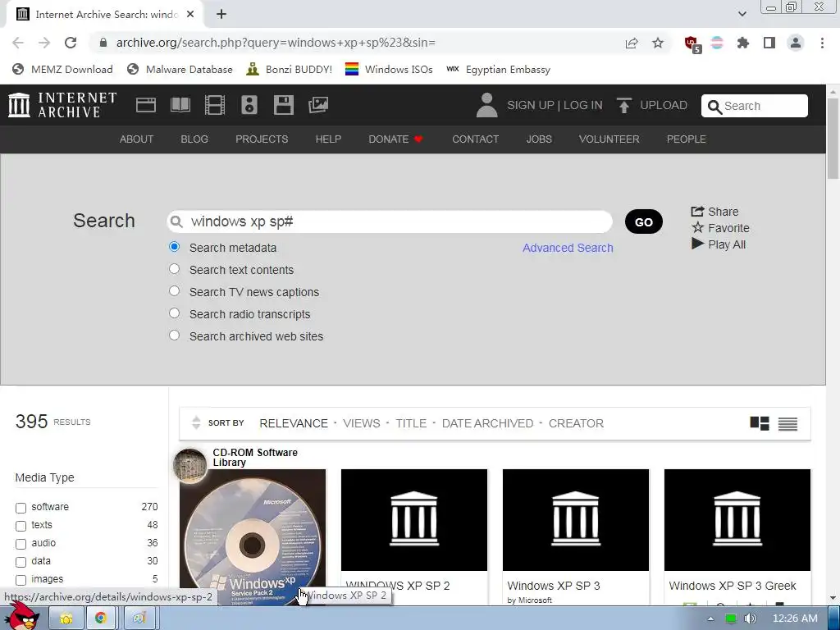Toggle the browser side panel icon
The image size is (840, 630).
(769, 43)
